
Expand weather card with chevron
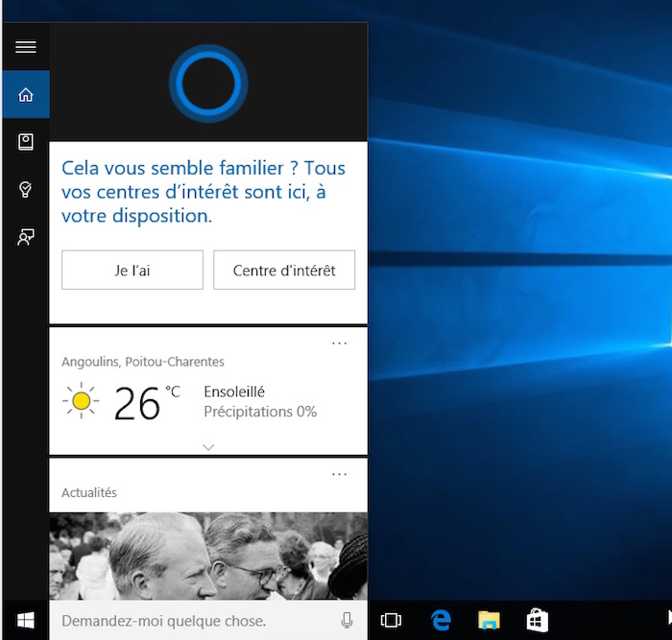pos(208,446)
